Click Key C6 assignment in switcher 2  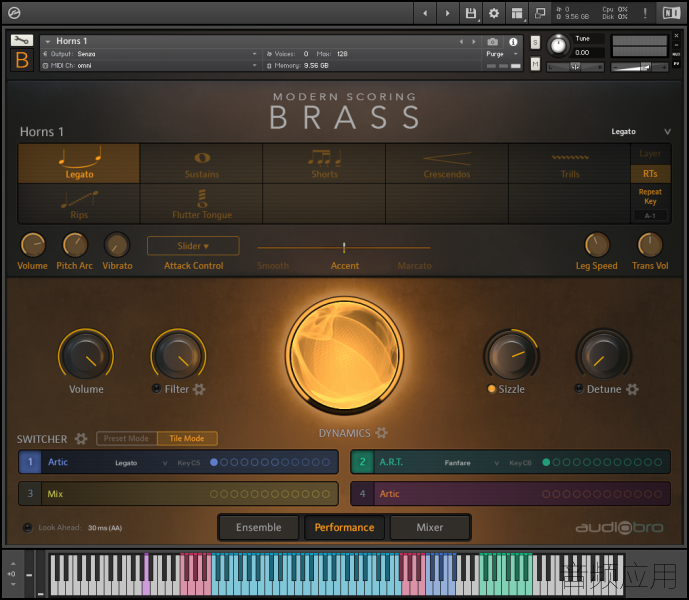click(520, 463)
